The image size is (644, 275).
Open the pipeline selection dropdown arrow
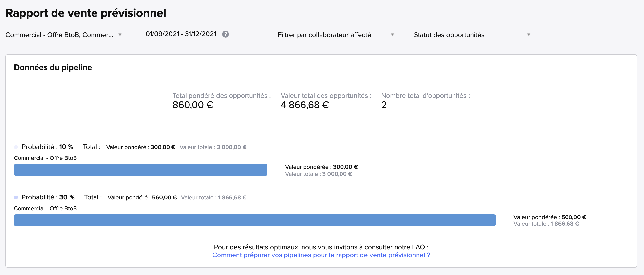pyautogui.click(x=120, y=35)
